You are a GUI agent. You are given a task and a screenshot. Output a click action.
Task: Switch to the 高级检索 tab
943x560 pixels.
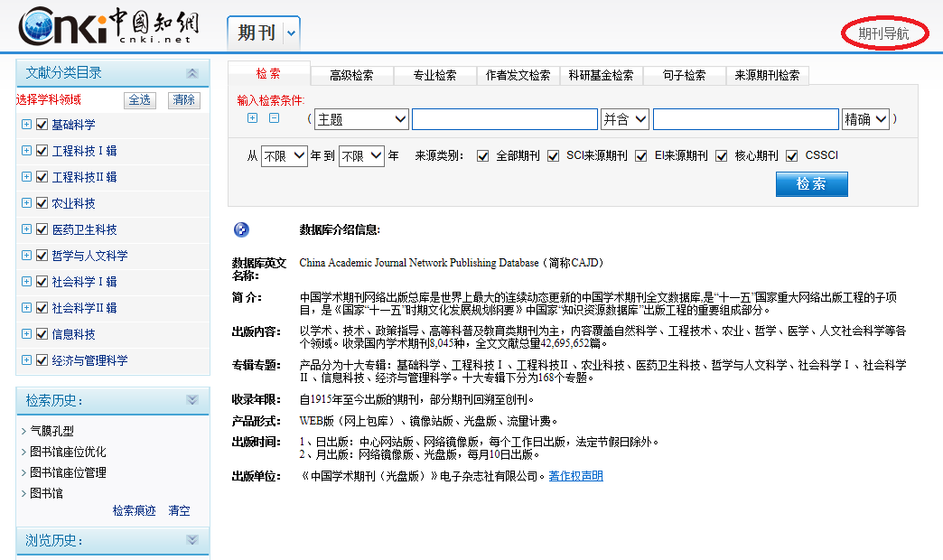[352, 75]
